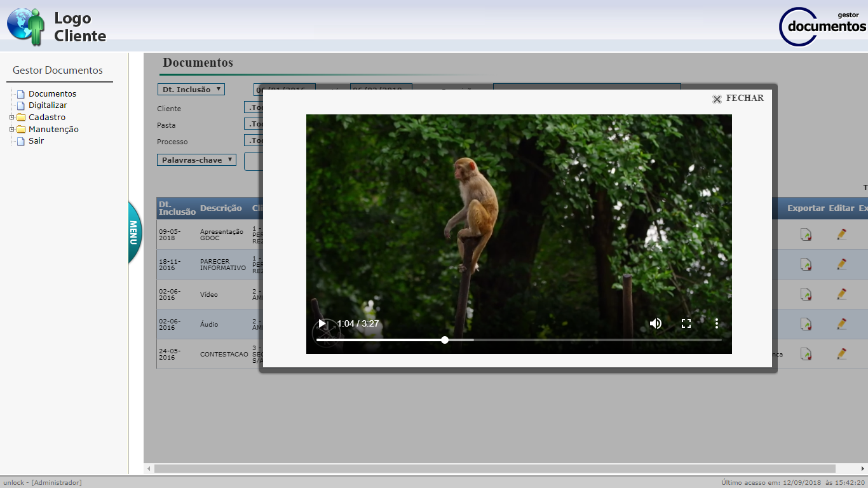Export the PARECER INFORMATIVO document
868x488 pixels.
pos(806,264)
